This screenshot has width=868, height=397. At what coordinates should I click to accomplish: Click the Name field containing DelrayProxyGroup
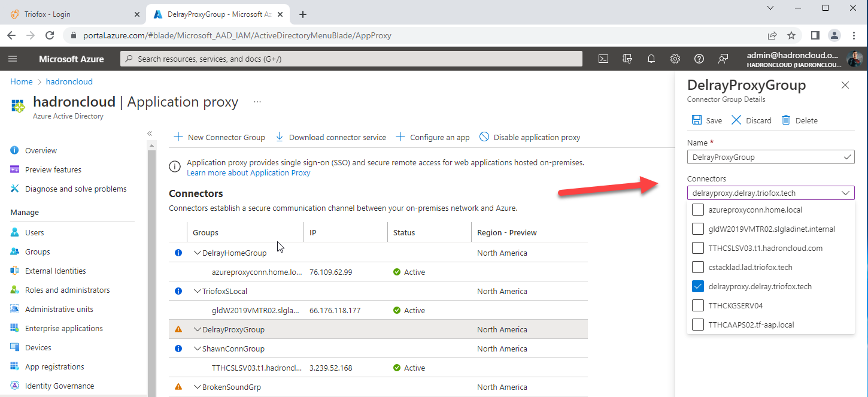click(x=771, y=157)
